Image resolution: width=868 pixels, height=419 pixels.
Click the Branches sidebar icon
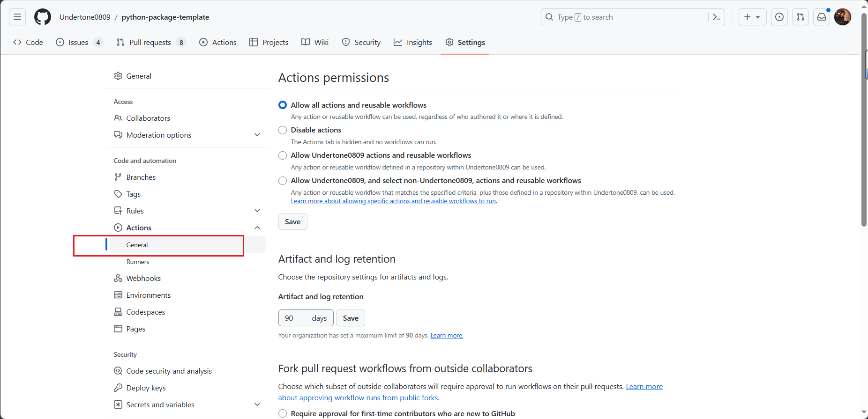tap(118, 177)
